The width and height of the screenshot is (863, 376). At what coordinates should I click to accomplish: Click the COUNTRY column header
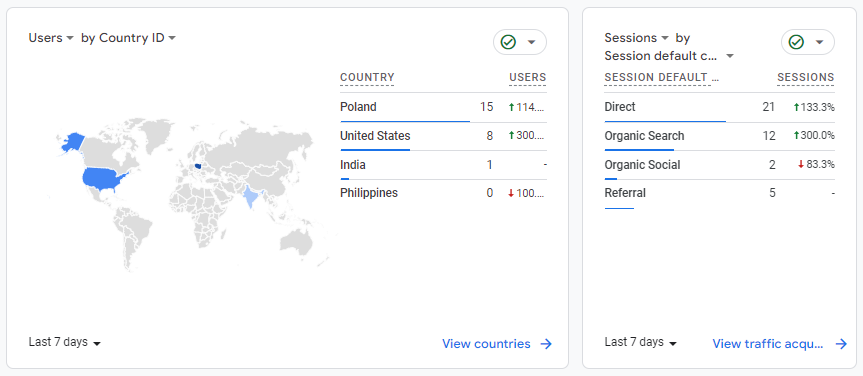coord(367,78)
